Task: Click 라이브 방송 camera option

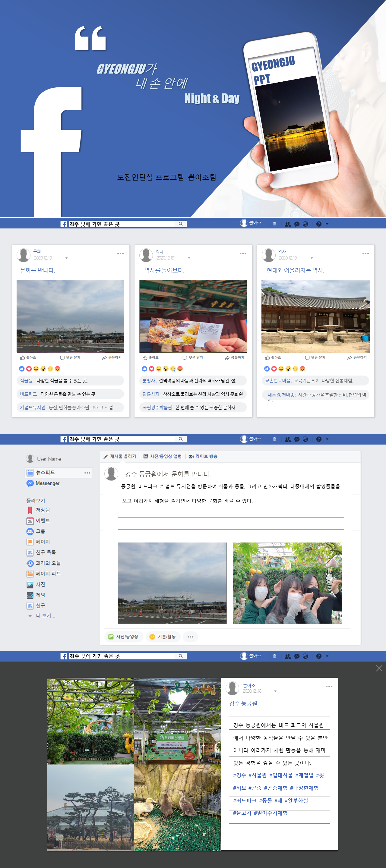Action: coord(203,456)
